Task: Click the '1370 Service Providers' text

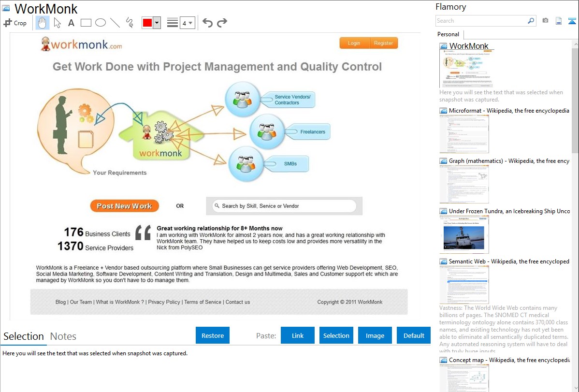Action: coord(95,247)
